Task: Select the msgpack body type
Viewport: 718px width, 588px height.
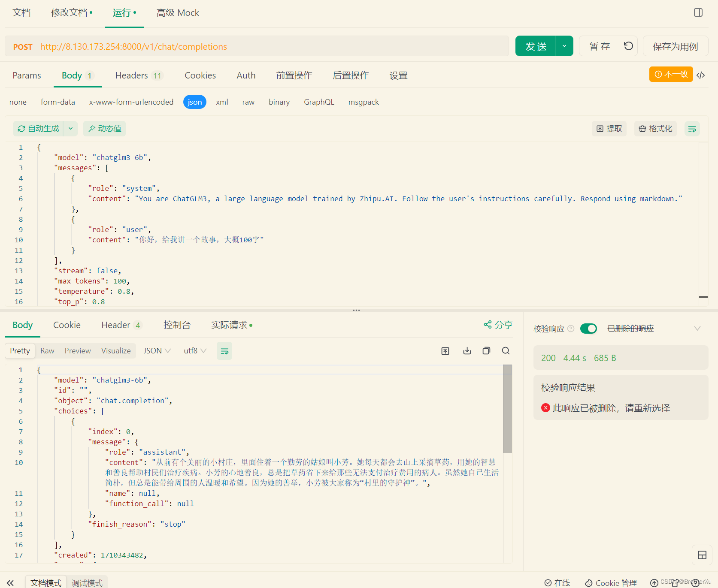Action: click(364, 102)
